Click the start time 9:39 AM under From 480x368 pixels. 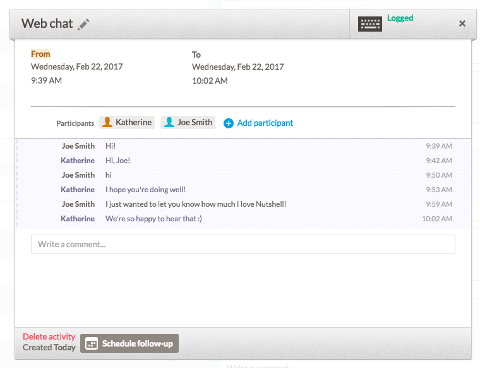click(46, 80)
